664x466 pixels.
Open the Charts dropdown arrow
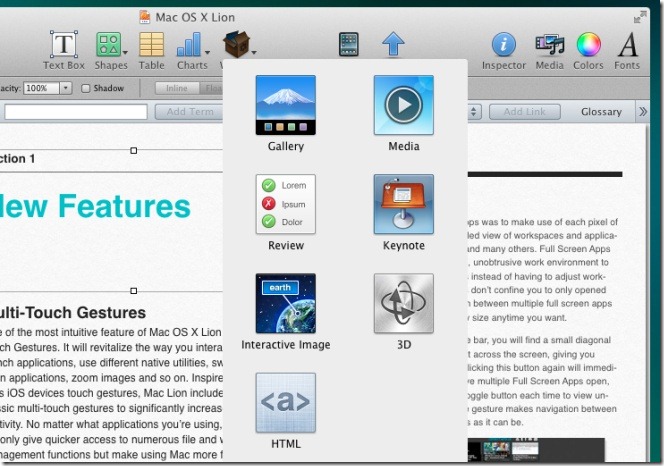coord(207,53)
